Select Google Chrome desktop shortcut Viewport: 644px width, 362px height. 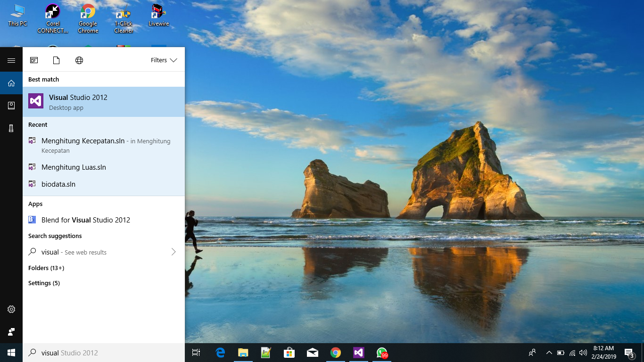88,19
